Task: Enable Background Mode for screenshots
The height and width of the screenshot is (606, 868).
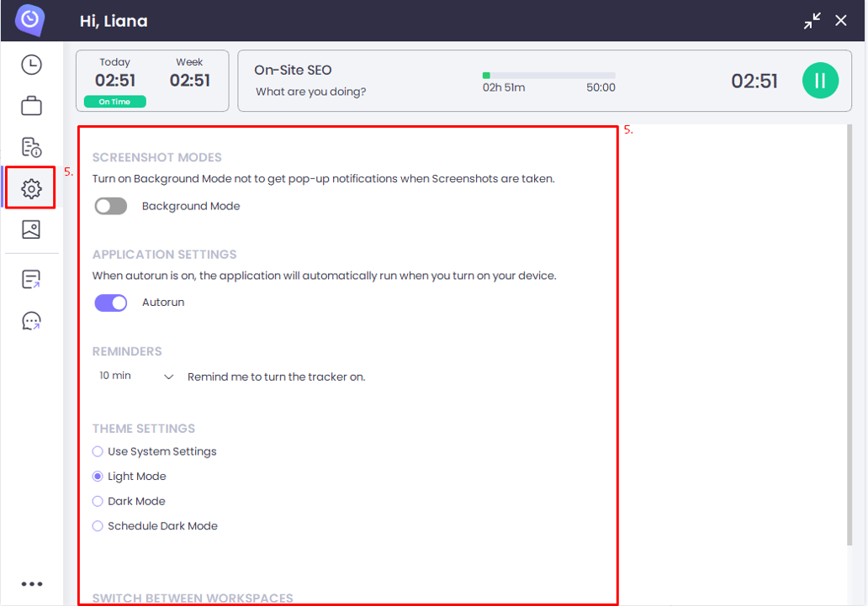Action: pyautogui.click(x=110, y=205)
